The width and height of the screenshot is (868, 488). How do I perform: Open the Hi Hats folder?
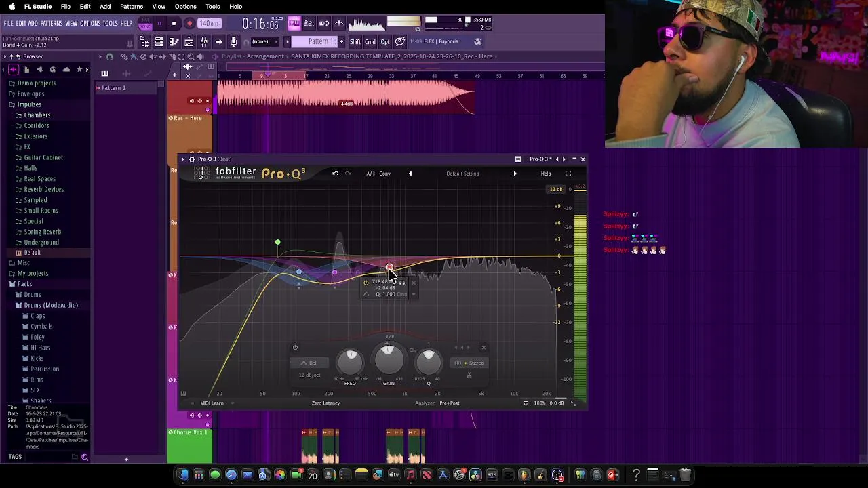(40, 348)
